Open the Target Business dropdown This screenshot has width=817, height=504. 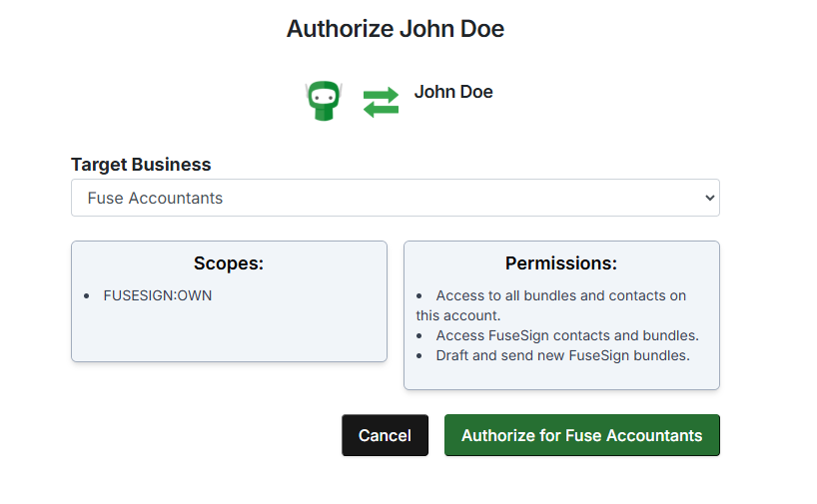[x=395, y=198]
